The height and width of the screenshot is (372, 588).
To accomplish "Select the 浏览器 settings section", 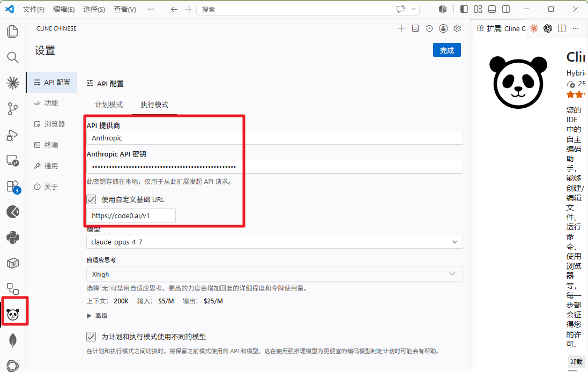I will coord(52,124).
